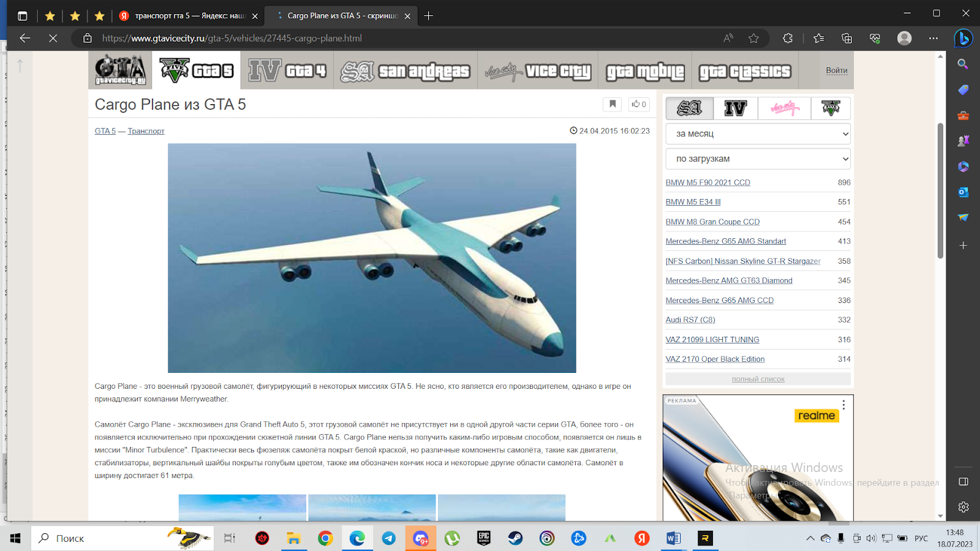Viewport: 980px width, 551px height.
Task: Open the Vice City site section
Action: (538, 70)
